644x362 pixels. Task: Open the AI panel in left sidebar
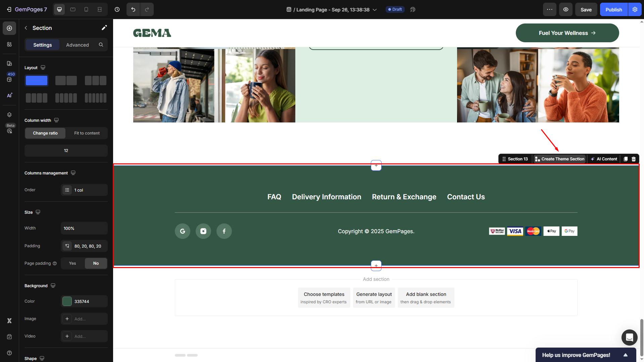[x=9, y=95]
